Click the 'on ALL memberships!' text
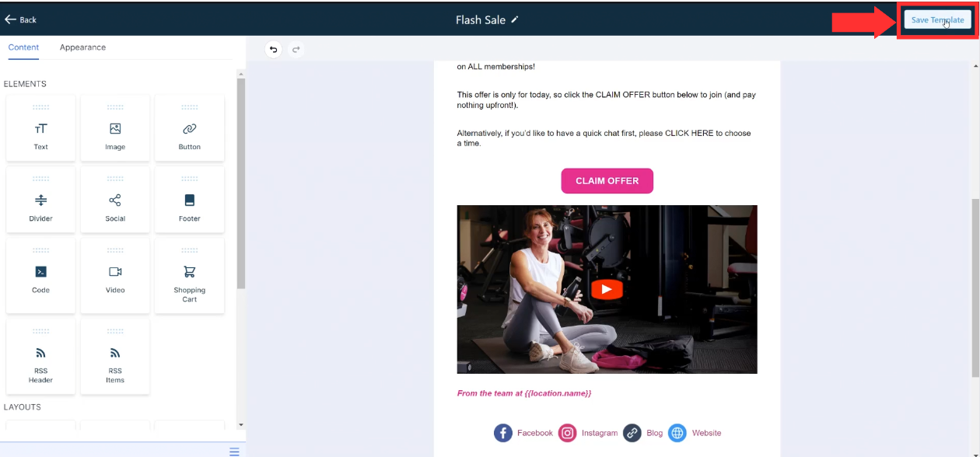 tap(496, 67)
